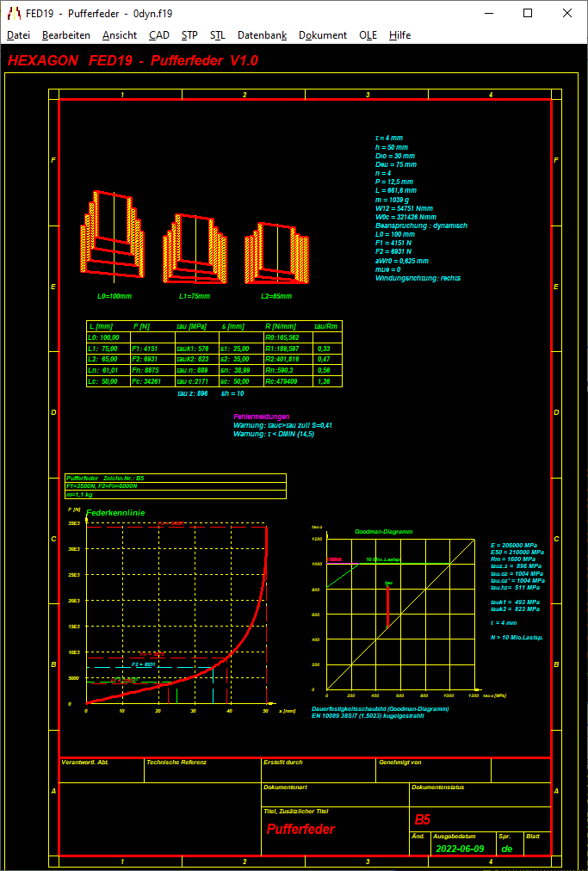The width and height of the screenshot is (588, 871).
Task: Open the Dokument menu
Action: point(323,35)
